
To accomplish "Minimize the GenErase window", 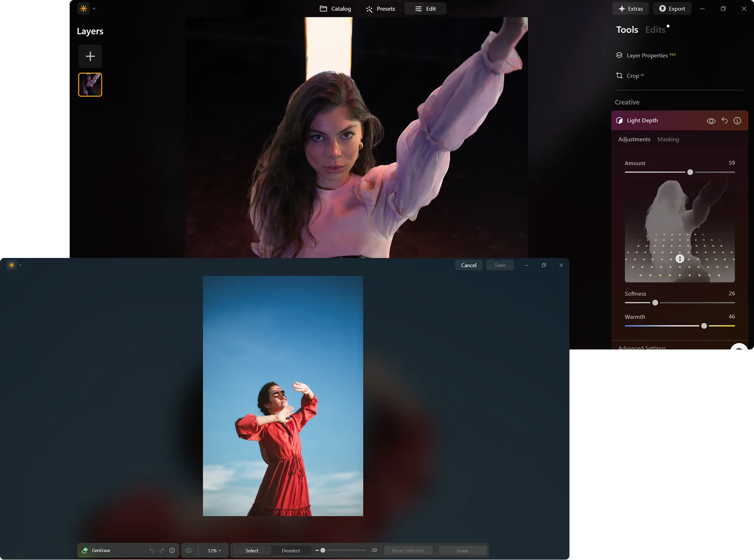I will [x=526, y=265].
